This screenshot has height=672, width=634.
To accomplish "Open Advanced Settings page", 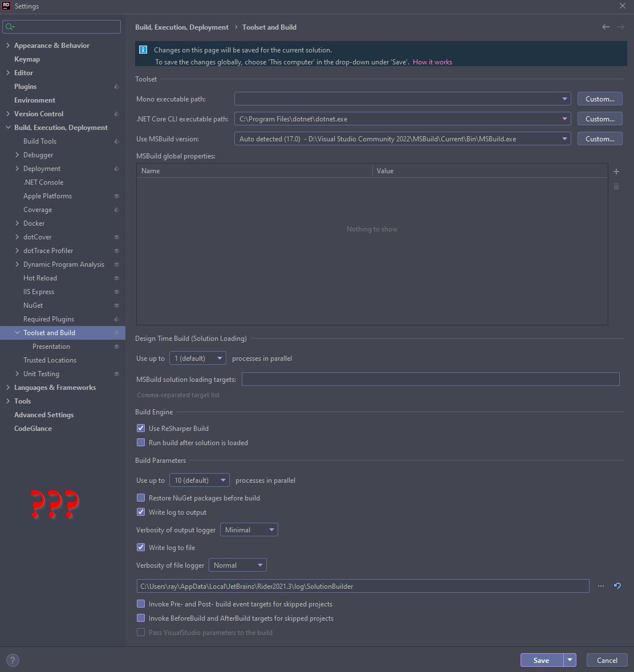I will tap(44, 415).
